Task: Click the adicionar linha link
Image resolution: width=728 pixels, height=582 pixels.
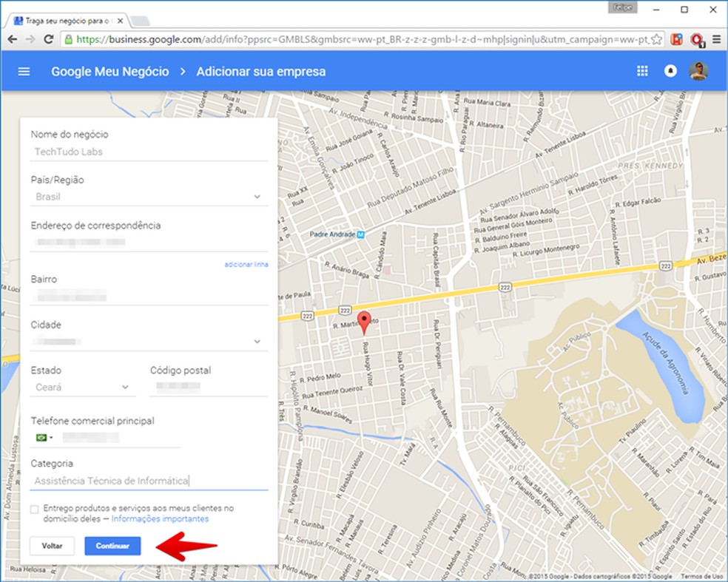Action: pos(246,265)
